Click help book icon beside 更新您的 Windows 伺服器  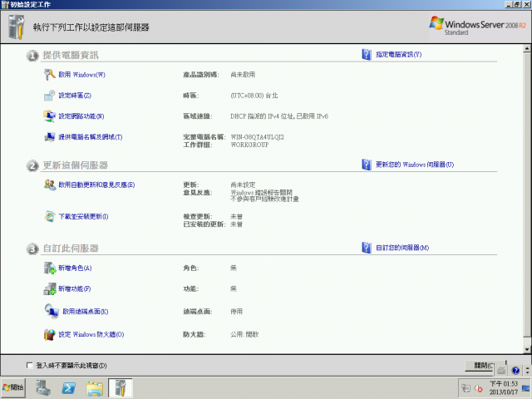(x=367, y=165)
